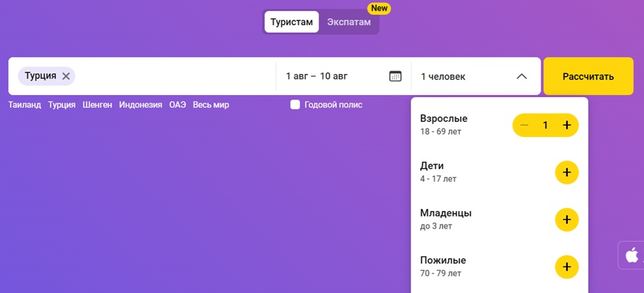Enable the Годовой полис checkbox

pyautogui.click(x=295, y=105)
